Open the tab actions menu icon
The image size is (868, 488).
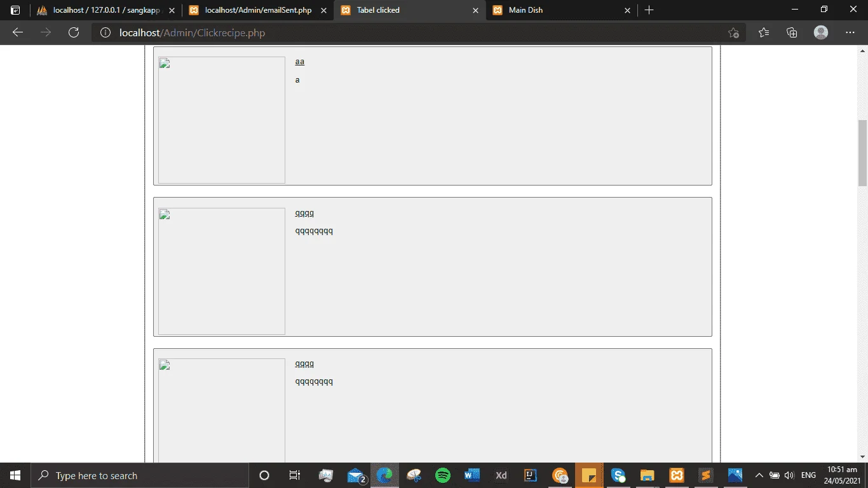tap(15, 10)
